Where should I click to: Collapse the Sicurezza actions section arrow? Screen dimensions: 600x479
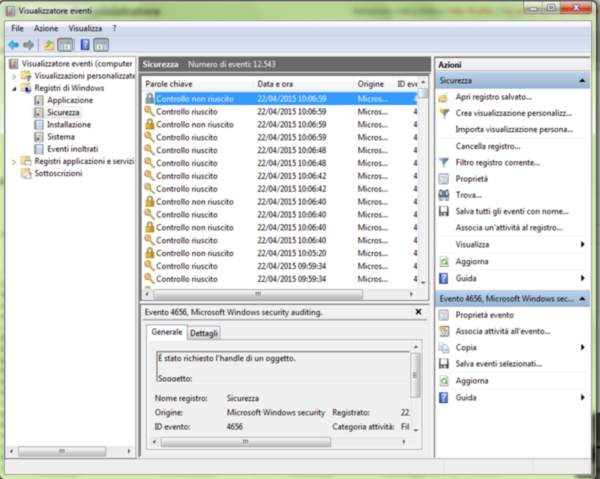coord(582,81)
